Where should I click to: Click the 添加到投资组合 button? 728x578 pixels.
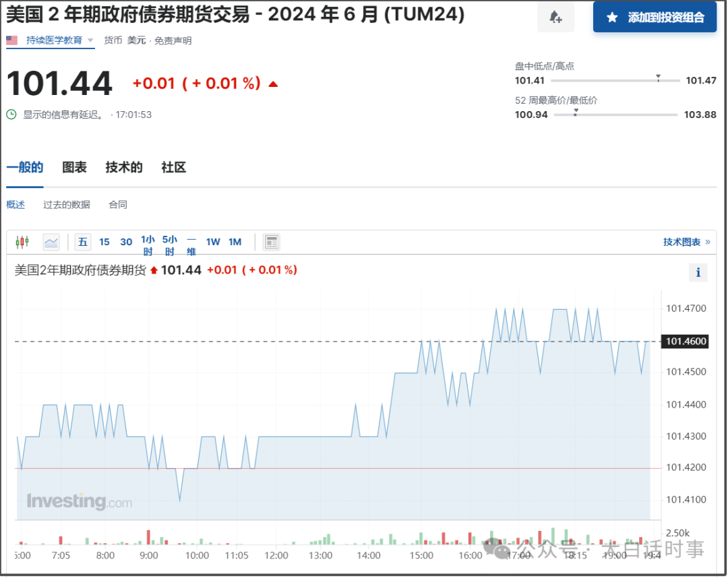(x=654, y=18)
